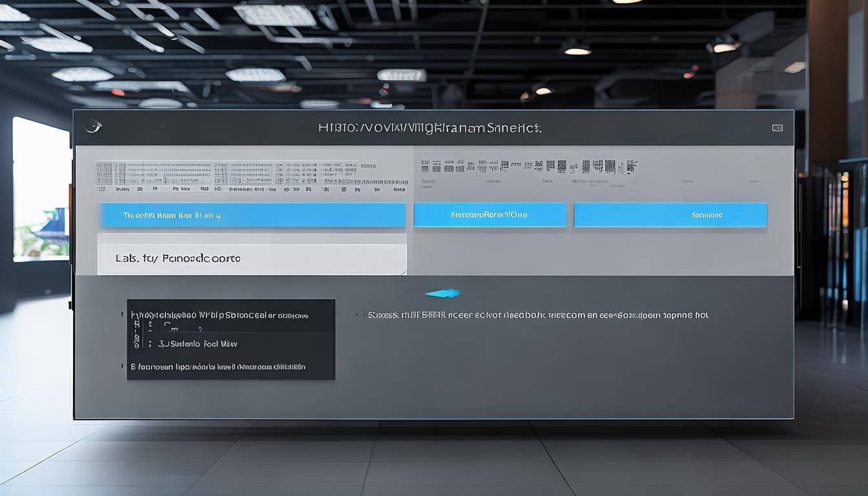Click the blue arrow indicator below the buttons
The height and width of the screenshot is (496, 868).
click(443, 294)
